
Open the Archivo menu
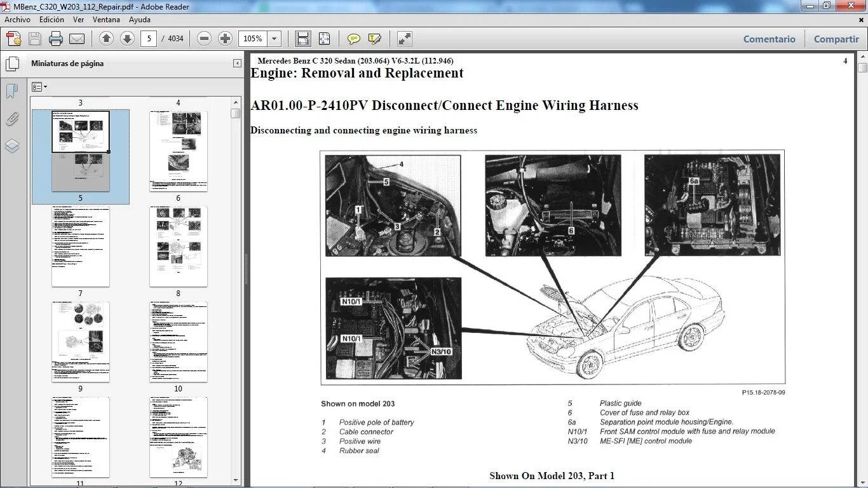pyautogui.click(x=17, y=20)
